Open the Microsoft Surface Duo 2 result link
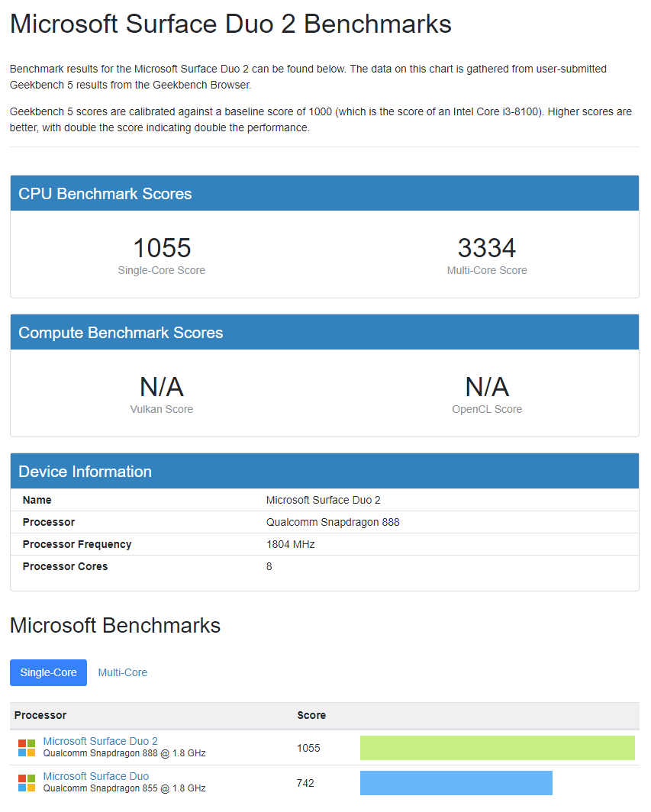Viewport: 651px width, 812px height. [100, 741]
